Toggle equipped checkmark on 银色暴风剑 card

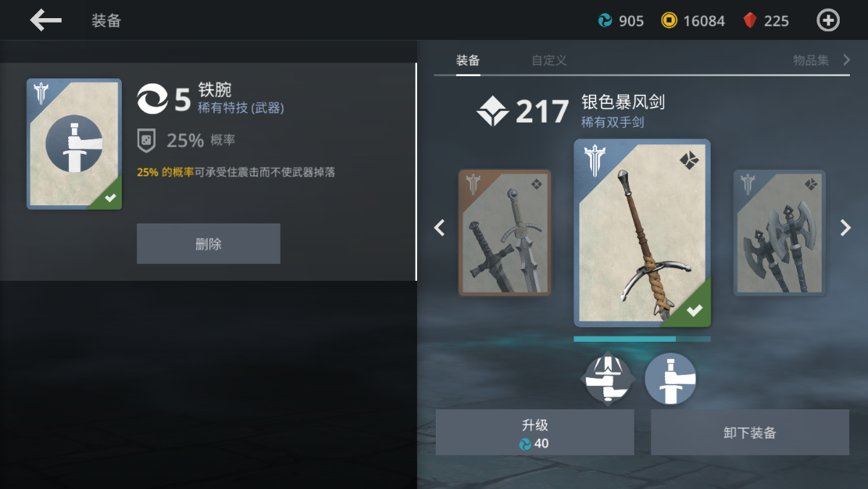[694, 310]
